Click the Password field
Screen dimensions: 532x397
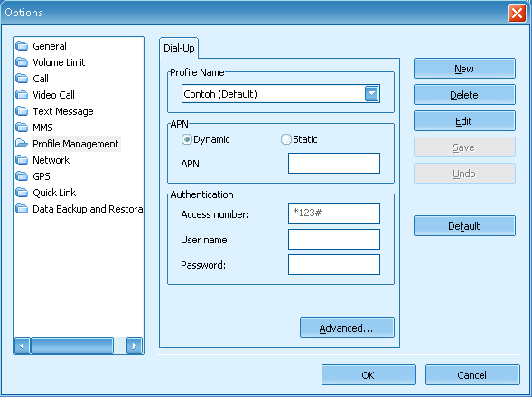click(x=334, y=265)
